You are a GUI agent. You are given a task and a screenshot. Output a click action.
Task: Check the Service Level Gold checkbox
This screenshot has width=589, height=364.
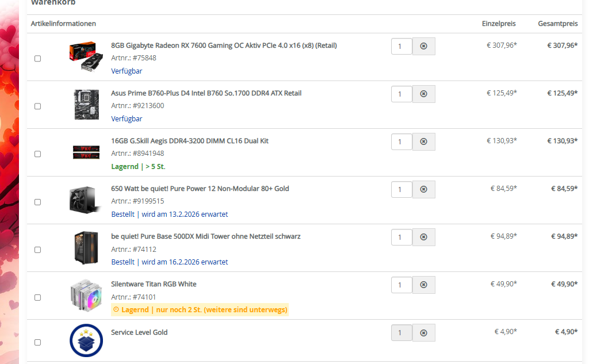[37, 343]
